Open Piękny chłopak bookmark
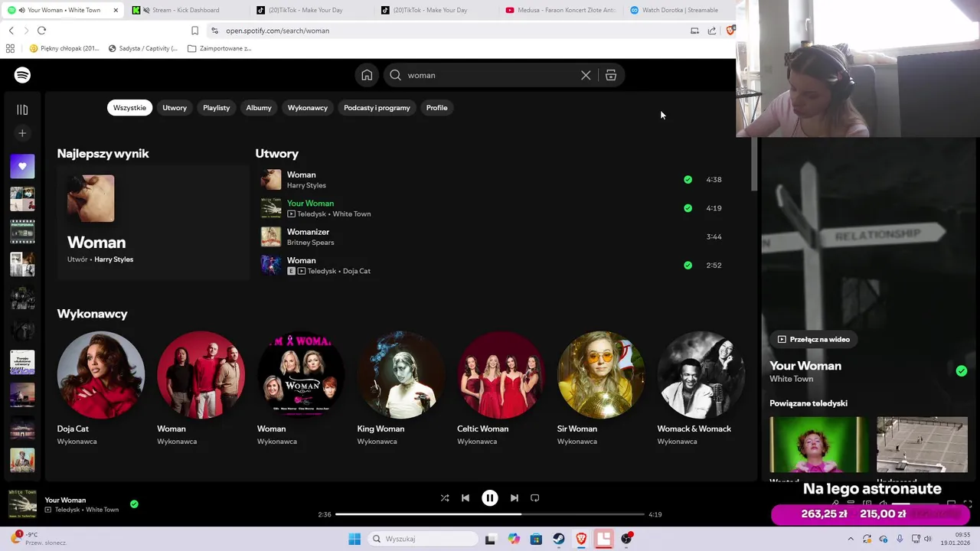 tap(64, 48)
